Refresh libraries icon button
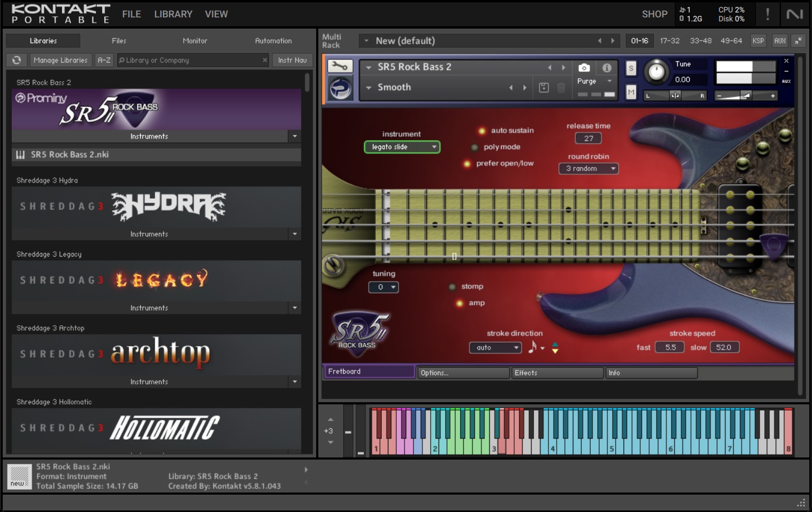 coord(17,60)
